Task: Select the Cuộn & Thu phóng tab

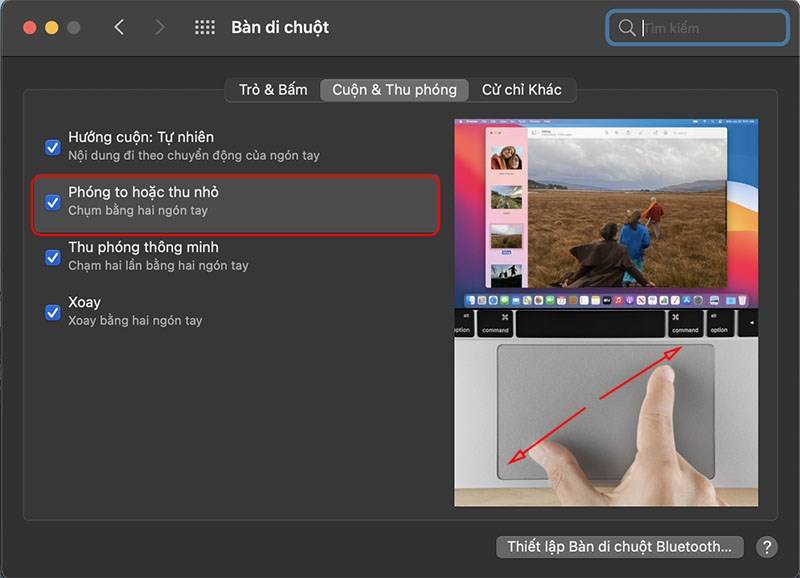Action: [394, 90]
